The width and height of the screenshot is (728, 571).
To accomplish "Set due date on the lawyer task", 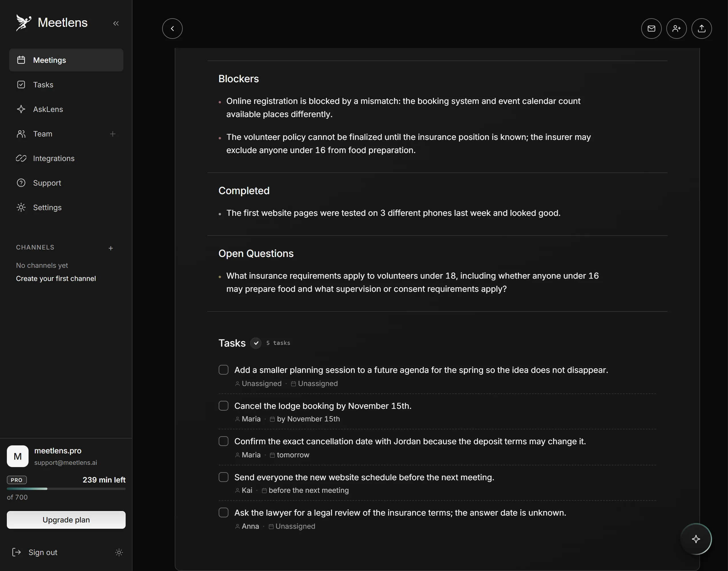I will click(x=292, y=526).
